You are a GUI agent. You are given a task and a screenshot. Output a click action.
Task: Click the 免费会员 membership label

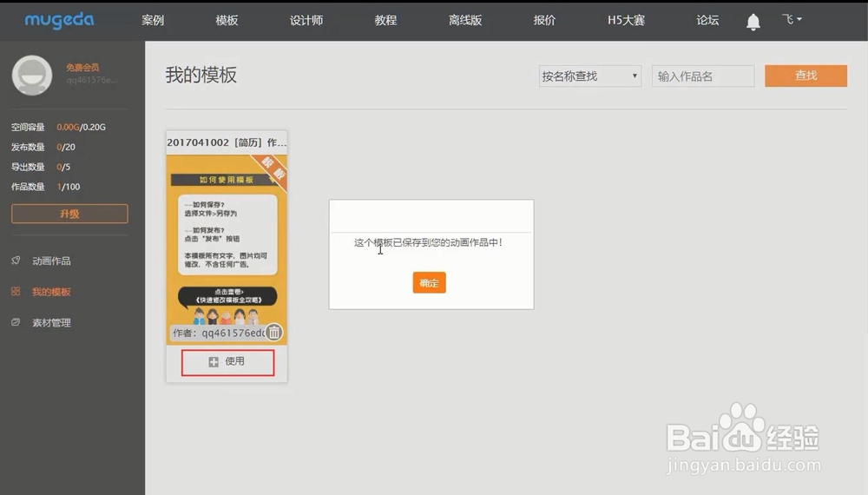83,67
